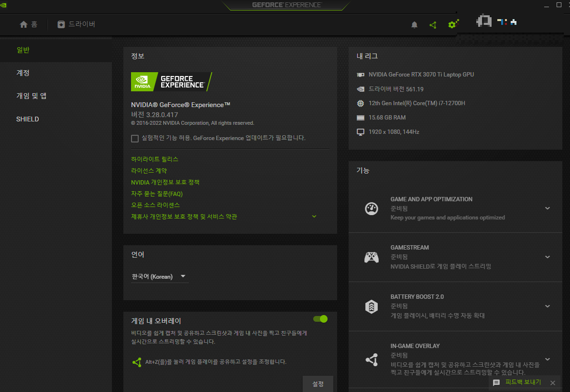Open settings gear icon
Viewport: 570px width, 392px height.
coord(453,24)
